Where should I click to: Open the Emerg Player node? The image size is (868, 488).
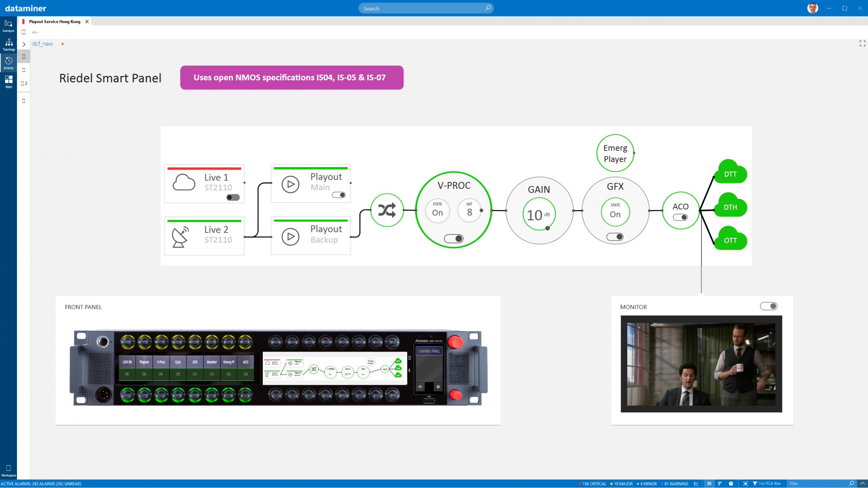[x=615, y=153]
